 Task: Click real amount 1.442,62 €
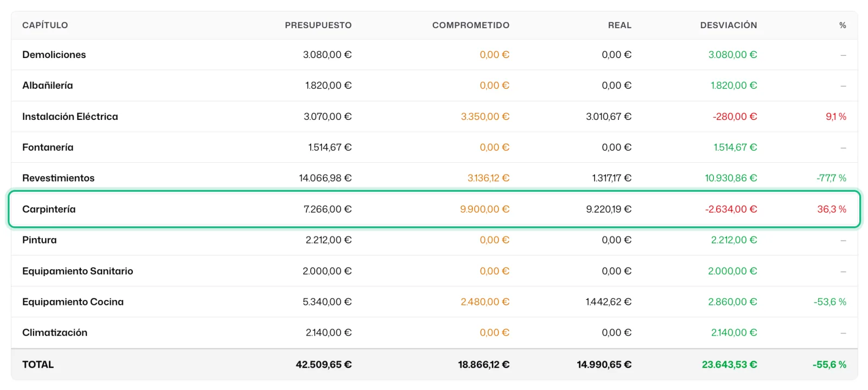click(608, 302)
